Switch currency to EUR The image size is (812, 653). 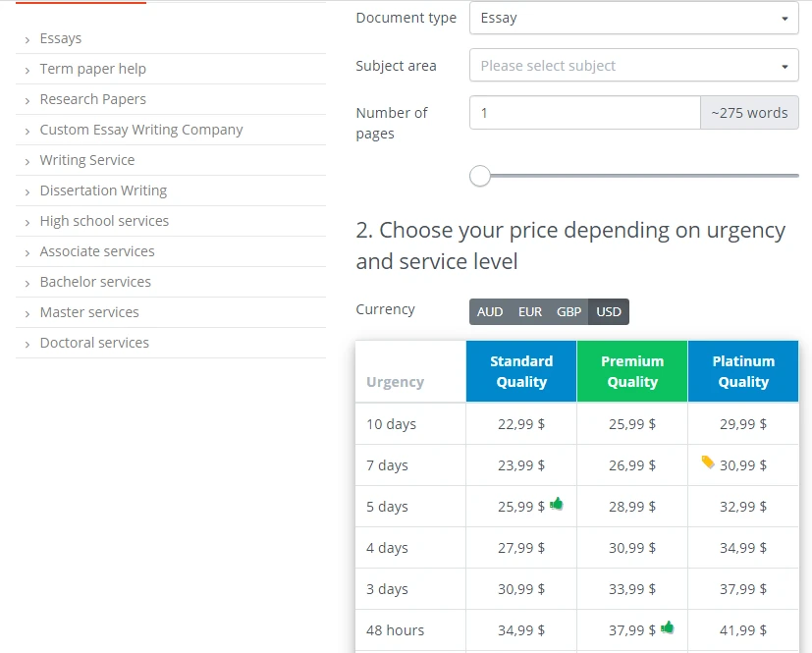(x=530, y=311)
